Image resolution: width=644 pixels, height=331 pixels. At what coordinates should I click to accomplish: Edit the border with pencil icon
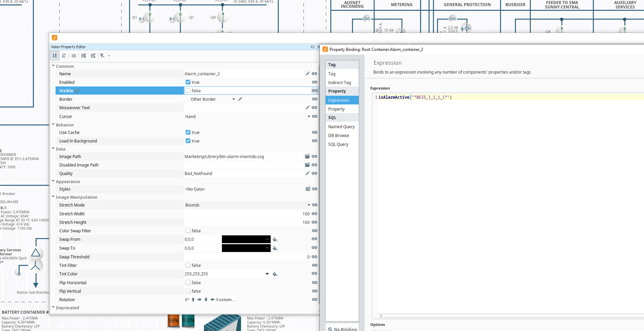click(x=240, y=99)
